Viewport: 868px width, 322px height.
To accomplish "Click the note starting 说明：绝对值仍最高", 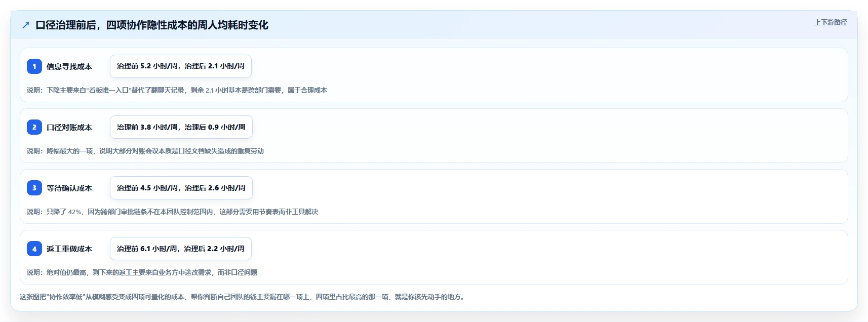I will coord(142,272).
